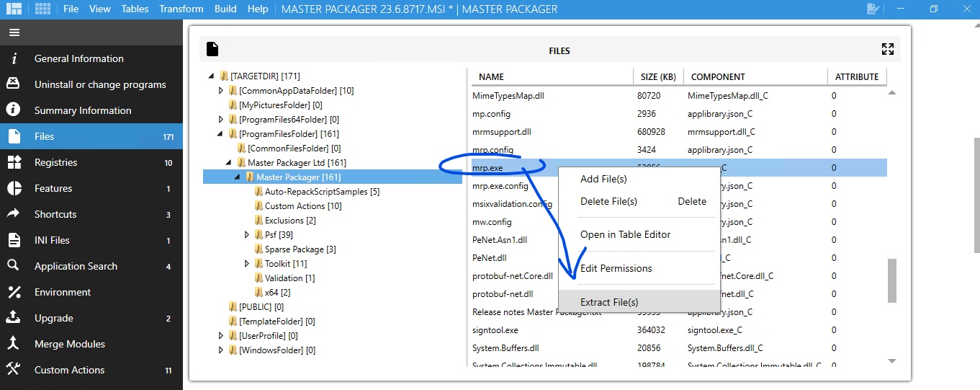Collapse the Master Packager [161] node
The width and height of the screenshot is (980, 390).
(238, 177)
